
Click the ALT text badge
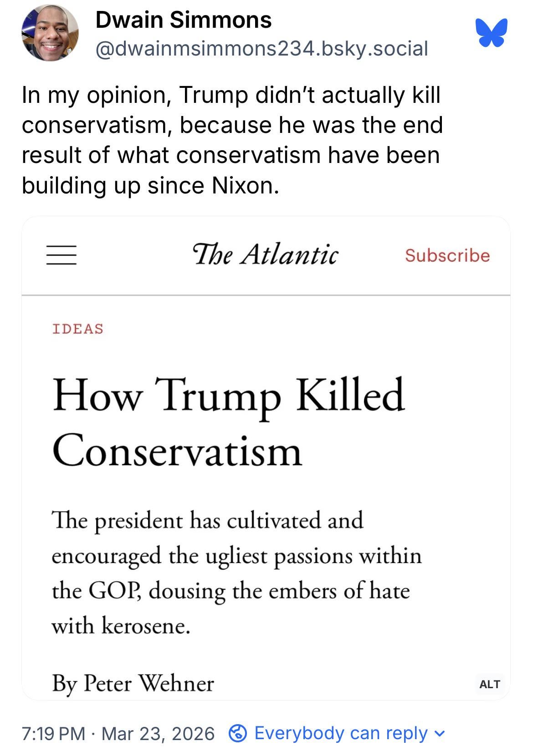point(490,684)
